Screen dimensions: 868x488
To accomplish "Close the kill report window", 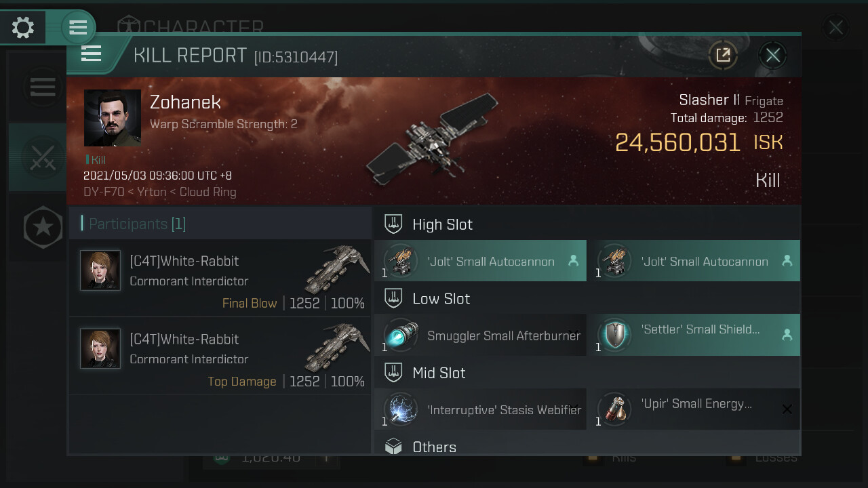I will click(x=772, y=55).
